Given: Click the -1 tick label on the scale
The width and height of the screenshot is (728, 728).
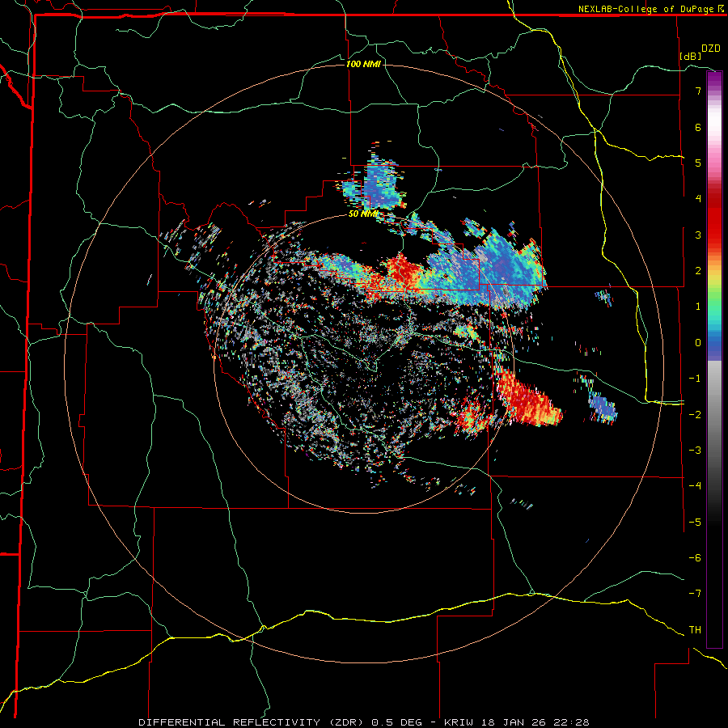Looking at the screenshot, I should (695, 379).
